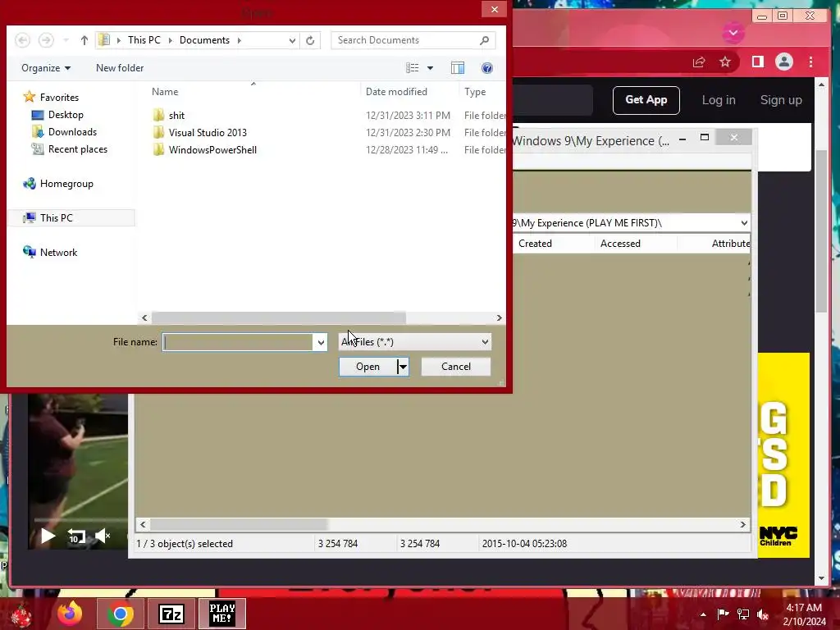The image size is (840, 630).
Task: Show the preview pane
Action: tap(458, 68)
